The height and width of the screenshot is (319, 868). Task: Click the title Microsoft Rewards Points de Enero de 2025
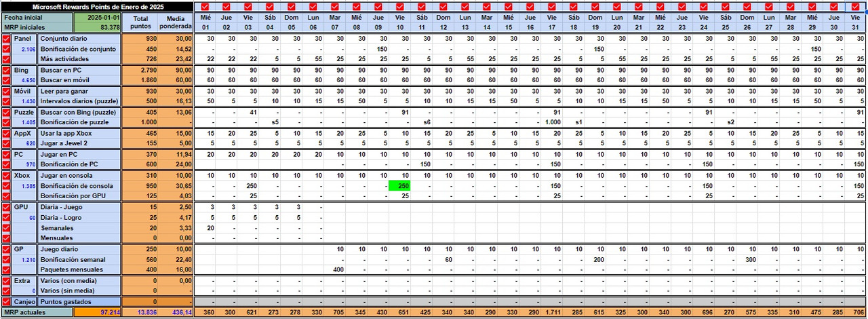(98, 6)
